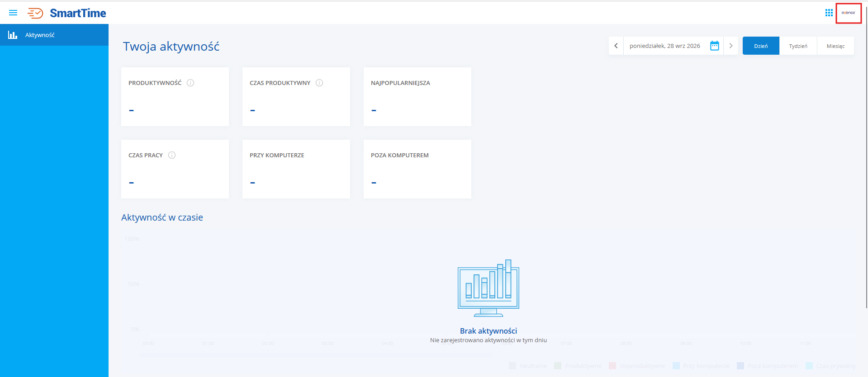The image size is (868, 377).
Task: Click the Najpopularniejsza card
Action: pos(417,97)
